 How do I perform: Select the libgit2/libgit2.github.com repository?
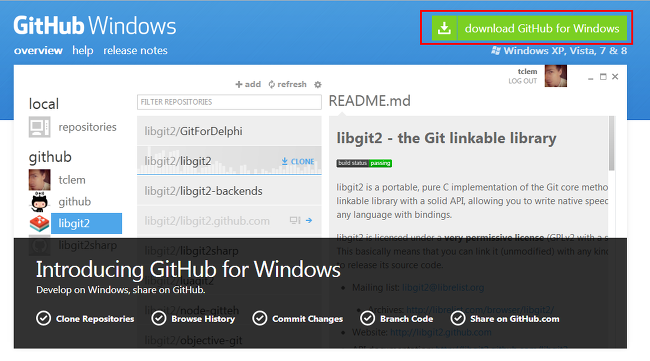[229, 220]
